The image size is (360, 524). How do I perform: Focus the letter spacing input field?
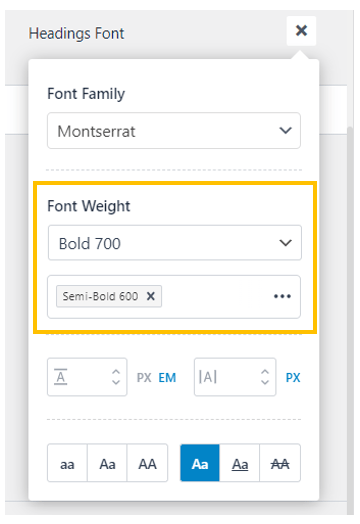pyautogui.click(x=235, y=377)
